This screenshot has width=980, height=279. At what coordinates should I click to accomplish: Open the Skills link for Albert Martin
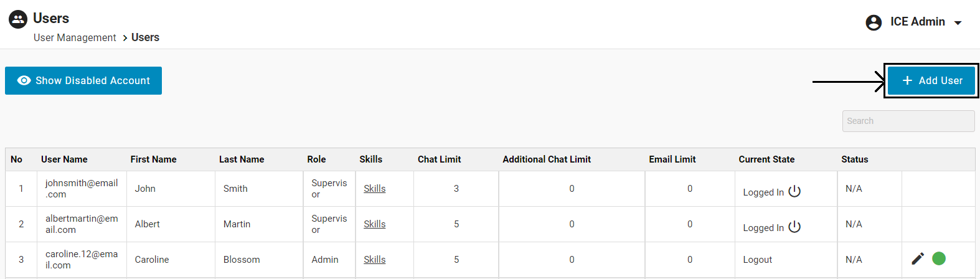[x=375, y=224]
